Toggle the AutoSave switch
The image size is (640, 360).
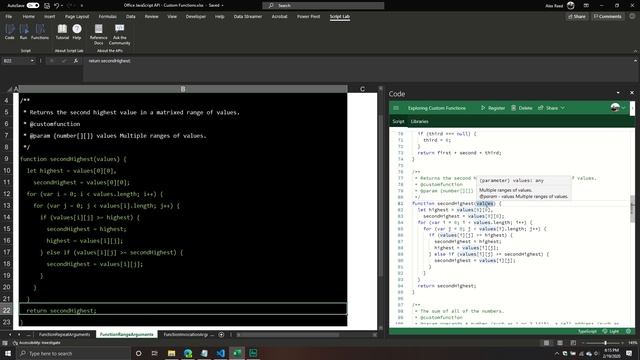33,6
